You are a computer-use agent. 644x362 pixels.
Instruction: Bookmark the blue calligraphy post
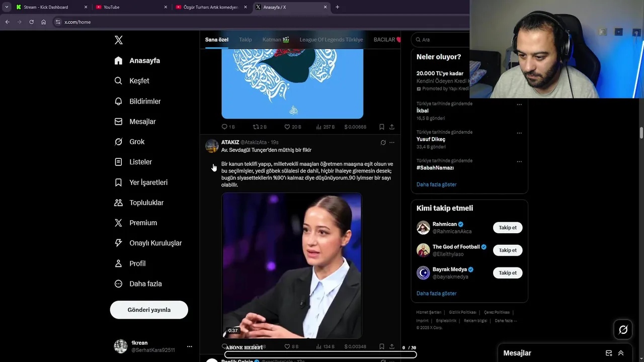pos(382,127)
